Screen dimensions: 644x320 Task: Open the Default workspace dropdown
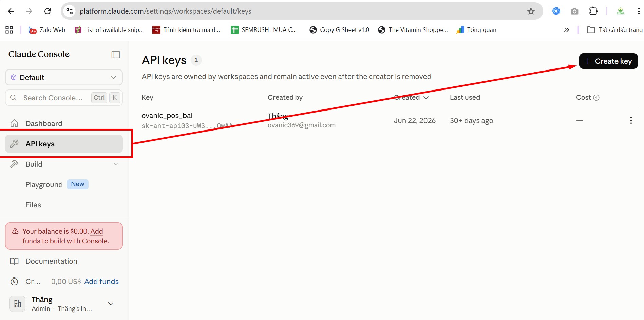pyautogui.click(x=64, y=77)
